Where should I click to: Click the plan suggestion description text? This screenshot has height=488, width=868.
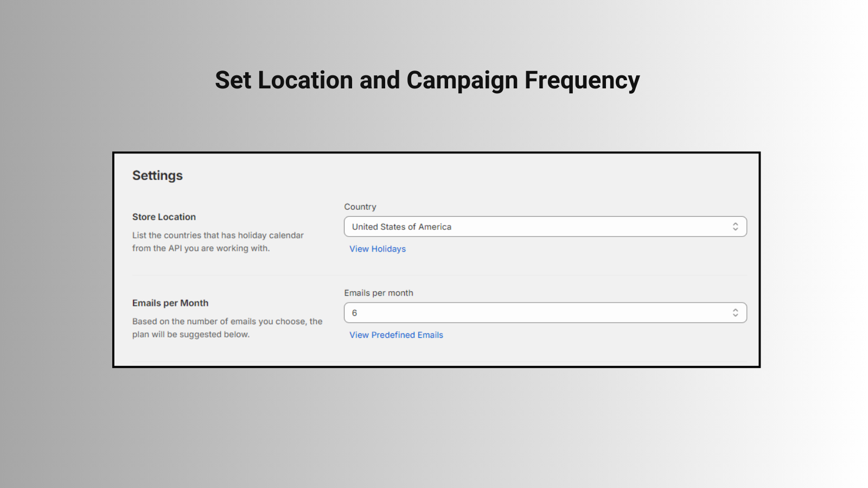pos(227,328)
